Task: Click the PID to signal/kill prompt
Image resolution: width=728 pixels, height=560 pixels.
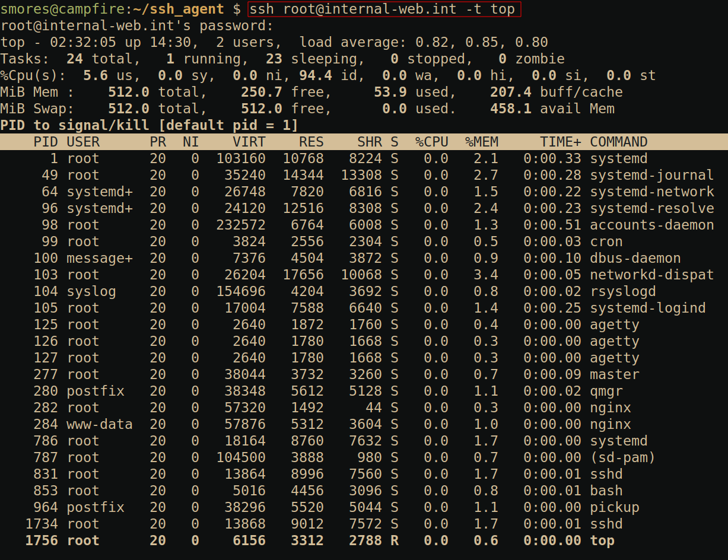Action: point(149,125)
